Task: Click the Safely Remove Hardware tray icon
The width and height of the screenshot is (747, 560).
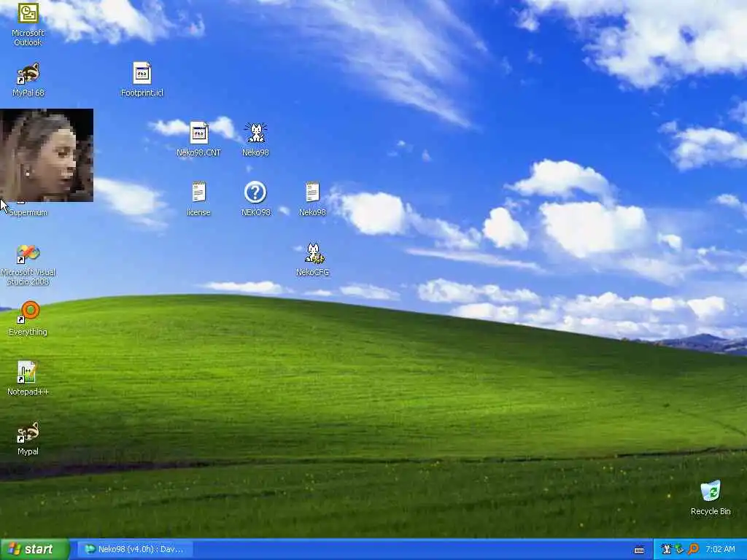Action: 679,550
